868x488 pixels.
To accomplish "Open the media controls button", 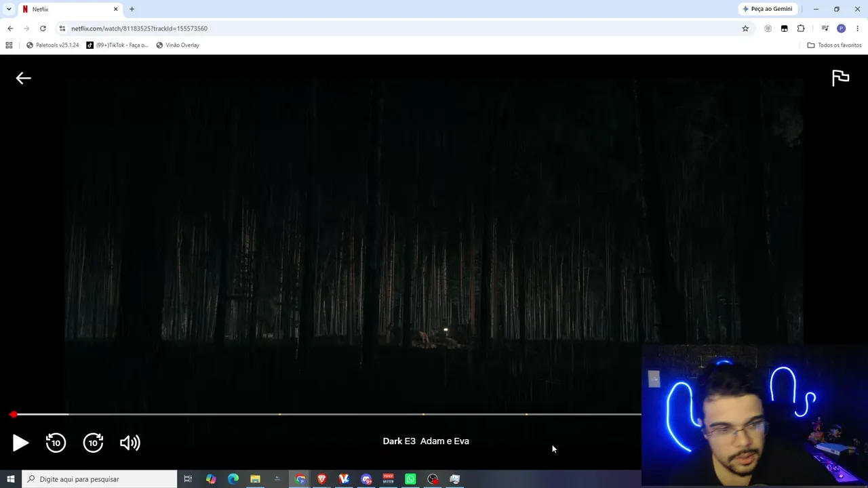I will [x=825, y=28].
